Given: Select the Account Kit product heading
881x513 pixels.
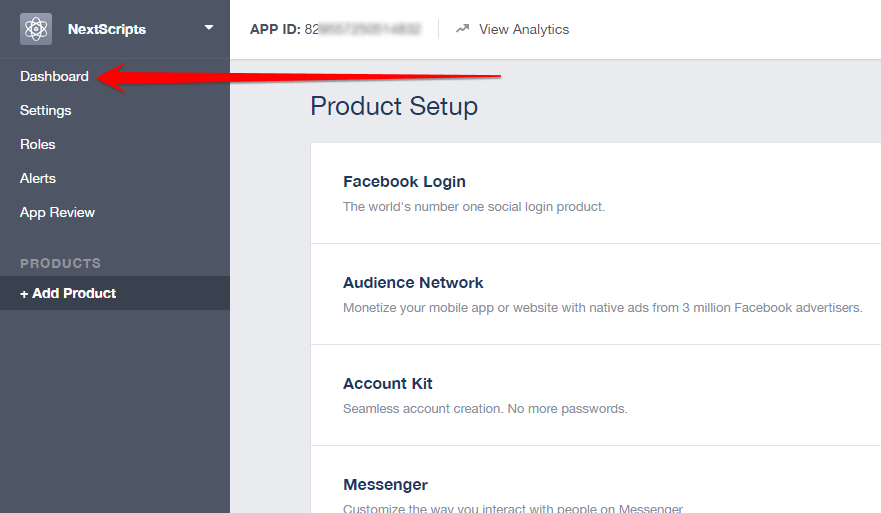Looking at the screenshot, I should point(388,384).
